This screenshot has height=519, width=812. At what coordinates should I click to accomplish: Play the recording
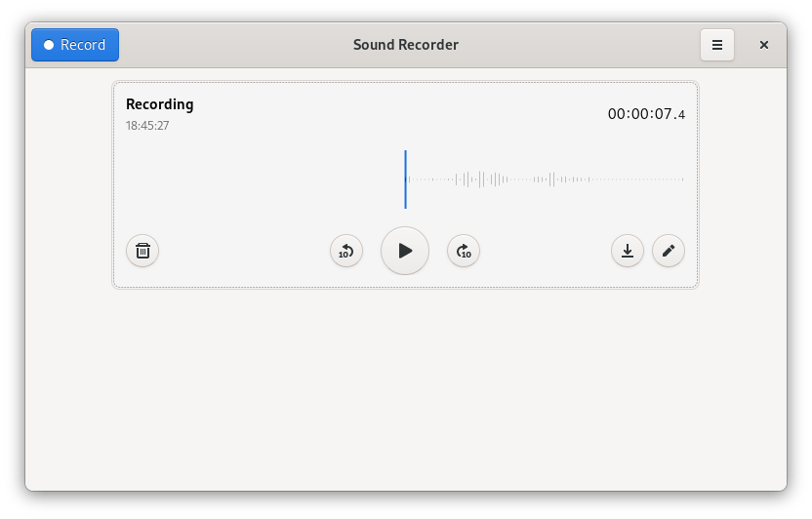(405, 251)
